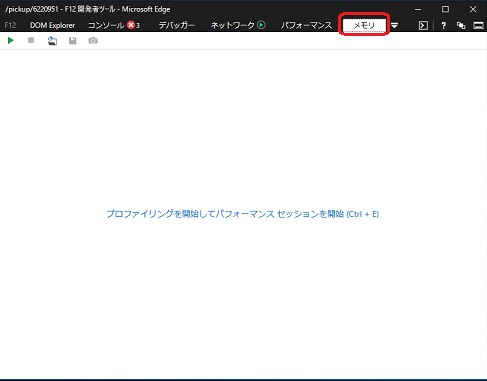Image resolution: width=487 pixels, height=381 pixels.
Task: Open the DOM Explorer tab
Action: coord(52,25)
